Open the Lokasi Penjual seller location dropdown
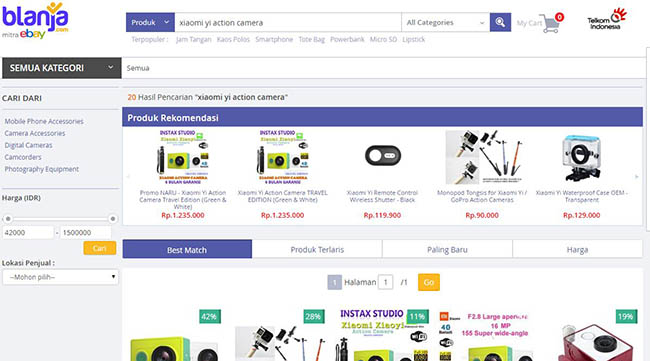The width and height of the screenshot is (650, 361). (60, 277)
